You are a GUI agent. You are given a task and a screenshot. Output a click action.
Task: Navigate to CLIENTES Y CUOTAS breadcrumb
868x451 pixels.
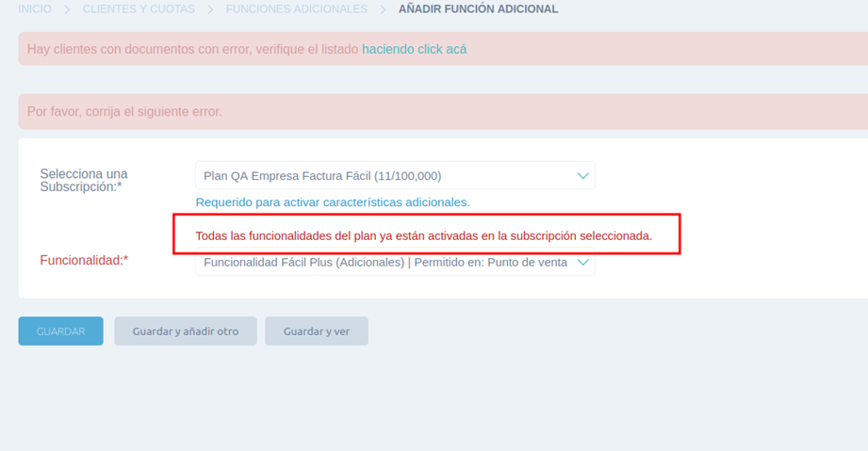(x=139, y=9)
